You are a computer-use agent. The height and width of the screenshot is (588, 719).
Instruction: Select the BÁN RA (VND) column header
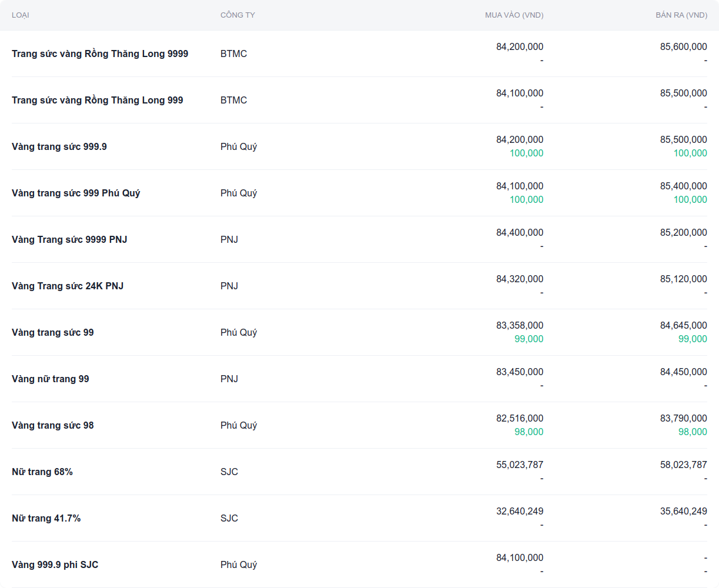pos(681,15)
